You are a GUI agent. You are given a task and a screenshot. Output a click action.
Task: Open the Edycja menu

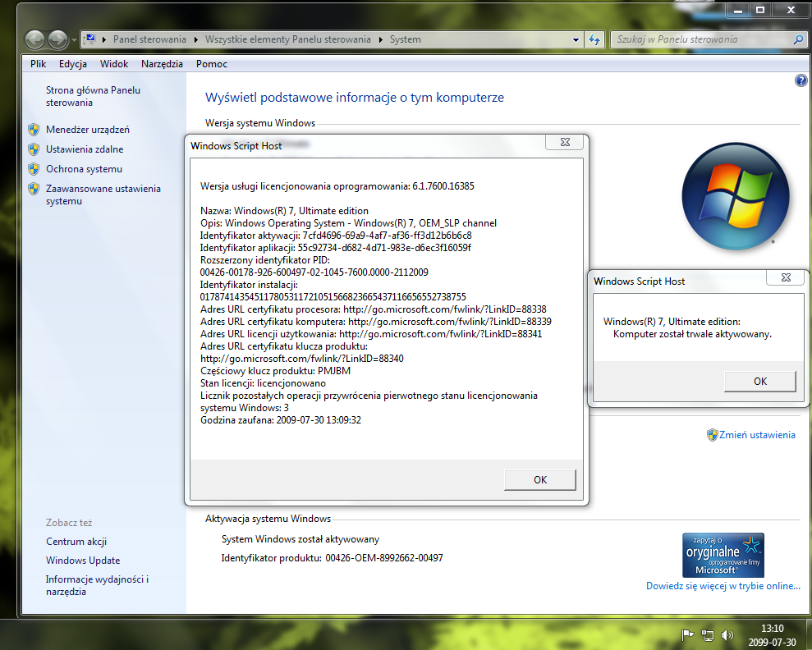tap(72, 64)
